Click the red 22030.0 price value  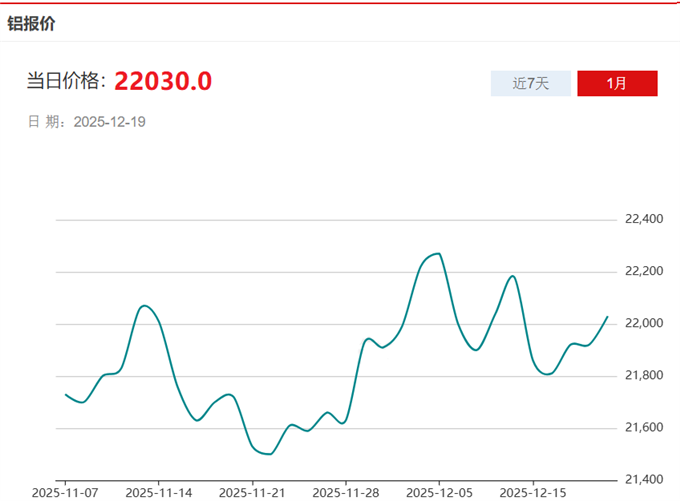pos(162,81)
